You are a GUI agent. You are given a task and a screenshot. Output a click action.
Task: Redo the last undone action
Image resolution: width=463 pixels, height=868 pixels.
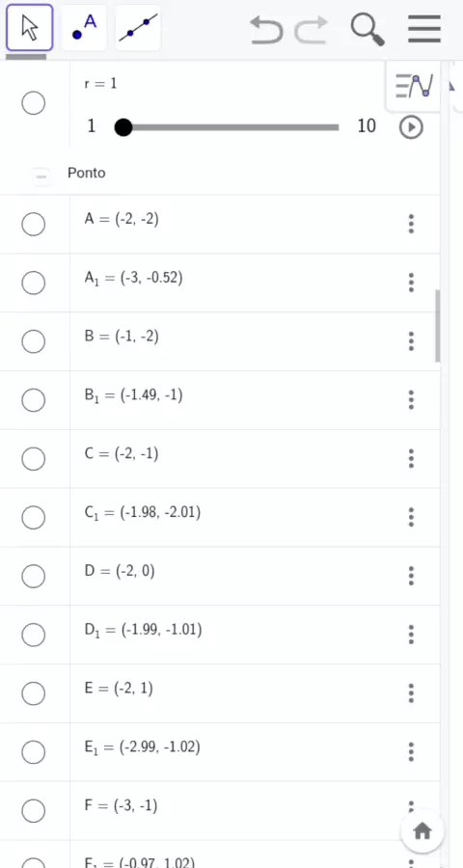(312, 29)
